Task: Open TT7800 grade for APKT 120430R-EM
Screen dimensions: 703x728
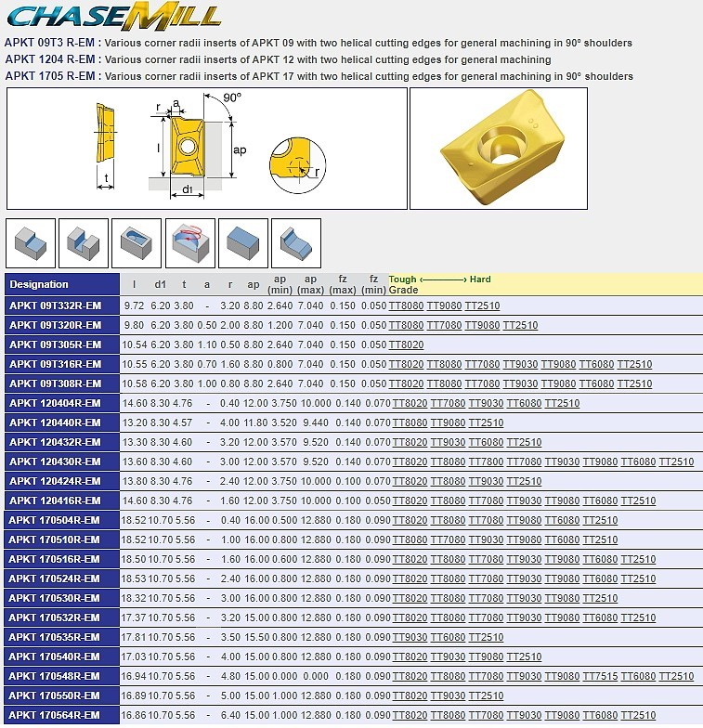Action: click(x=485, y=461)
